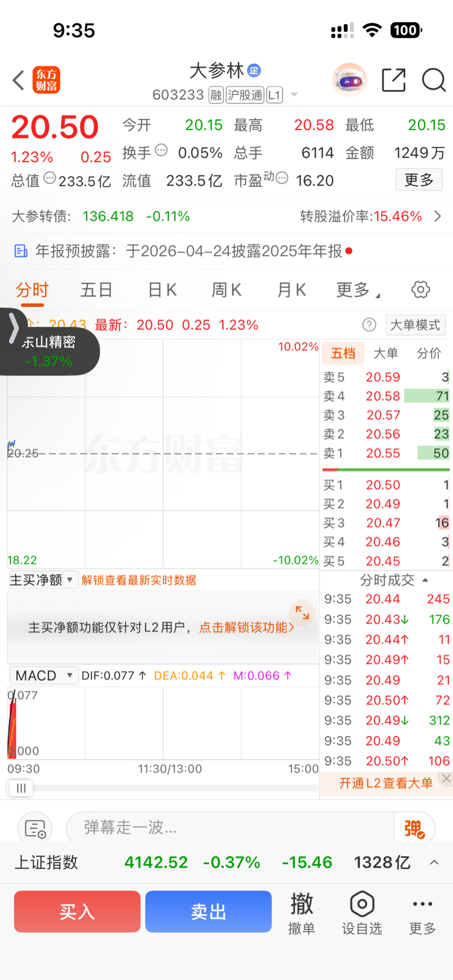Tap the info icon beside 市盈动
Screen dimensions: 453x980
[x=282, y=177]
